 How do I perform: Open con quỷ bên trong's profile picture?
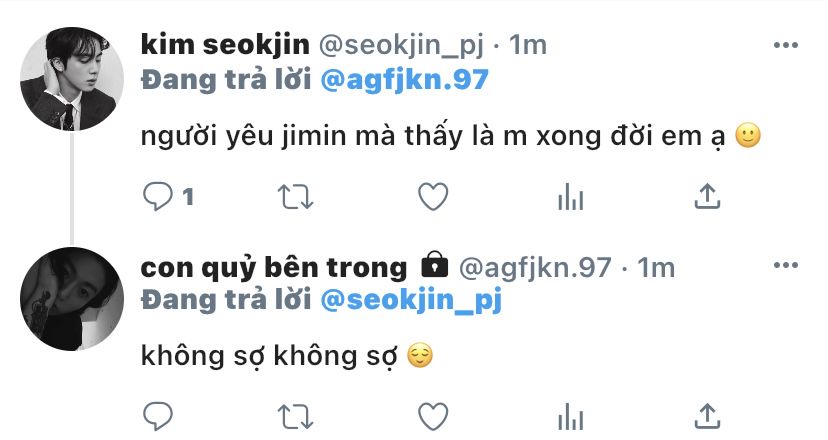coord(72,298)
